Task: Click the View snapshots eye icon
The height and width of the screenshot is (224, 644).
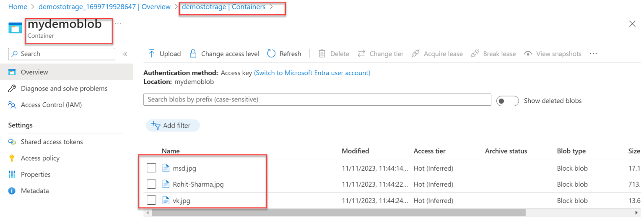Action: 528,54
